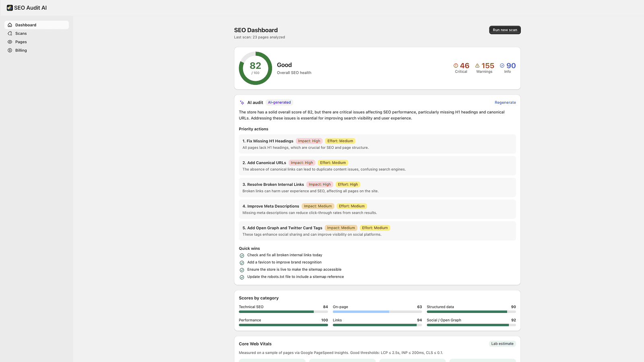This screenshot has height=362, width=644.
Task: Click the AI audit sparkle icon
Action: click(x=242, y=103)
